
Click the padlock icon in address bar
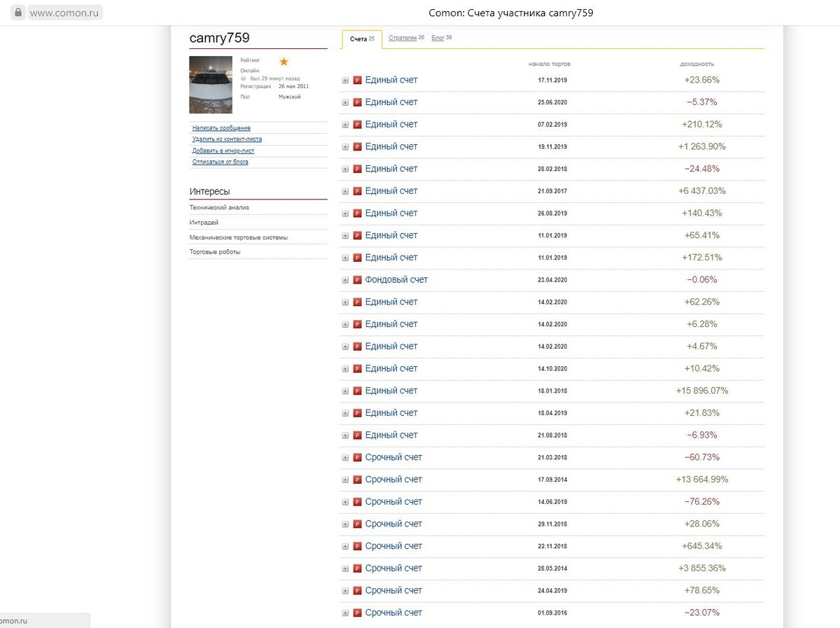pyautogui.click(x=18, y=12)
